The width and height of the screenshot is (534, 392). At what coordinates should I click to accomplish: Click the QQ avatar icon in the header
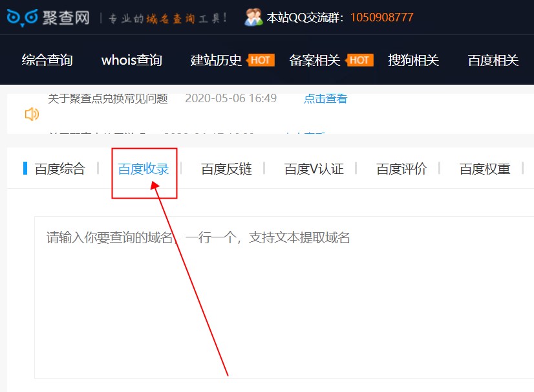pyautogui.click(x=252, y=17)
